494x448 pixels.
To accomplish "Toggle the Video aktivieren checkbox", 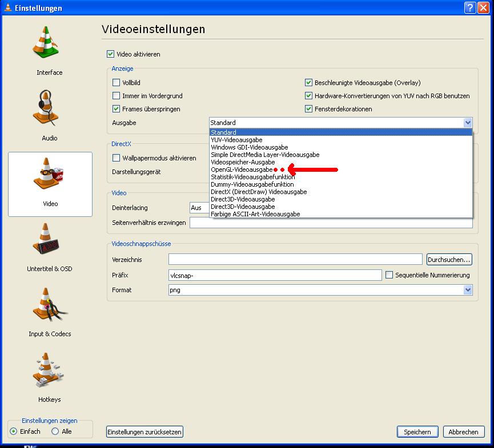I will coord(110,54).
